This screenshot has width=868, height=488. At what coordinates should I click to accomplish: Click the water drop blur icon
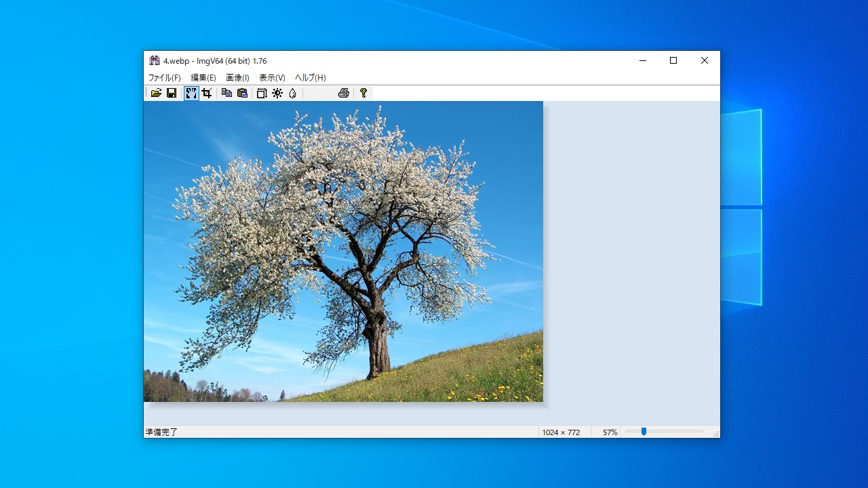click(x=293, y=94)
